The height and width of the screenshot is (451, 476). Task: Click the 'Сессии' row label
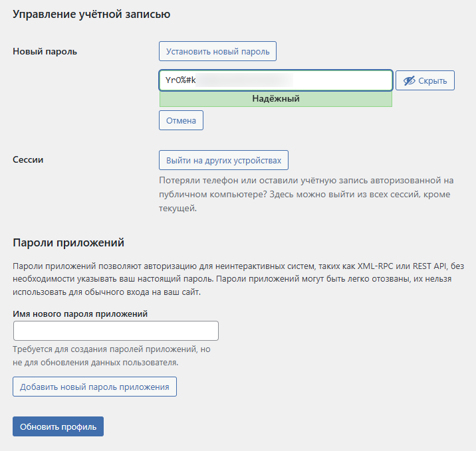(29, 160)
